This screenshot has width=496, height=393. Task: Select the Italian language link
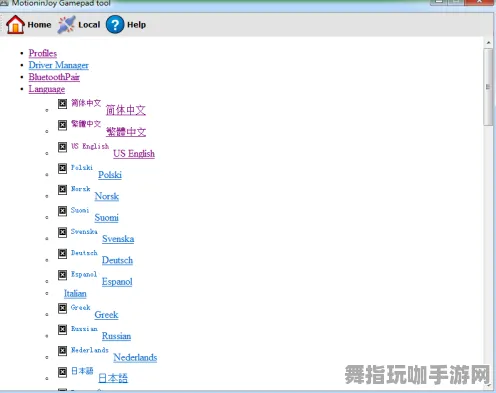pos(75,294)
